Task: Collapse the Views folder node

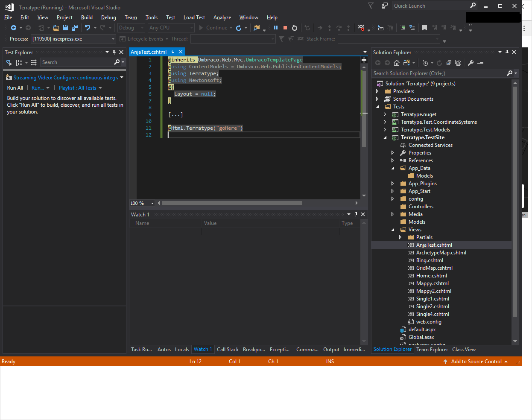Action: click(x=393, y=230)
